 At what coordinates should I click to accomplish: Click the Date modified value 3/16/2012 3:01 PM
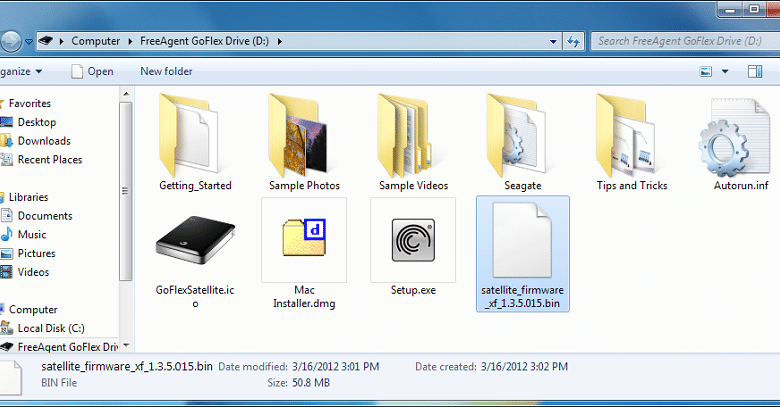click(336, 367)
